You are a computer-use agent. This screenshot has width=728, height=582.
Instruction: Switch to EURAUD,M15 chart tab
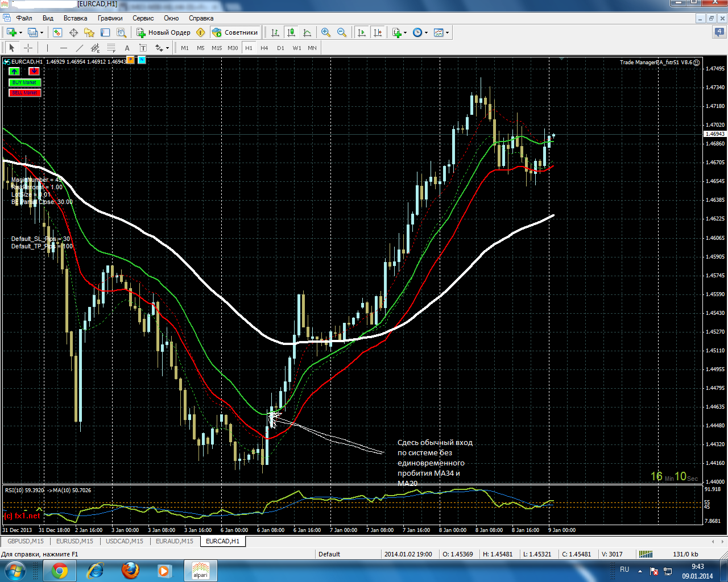pyautogui.click(x=174, y=541)
